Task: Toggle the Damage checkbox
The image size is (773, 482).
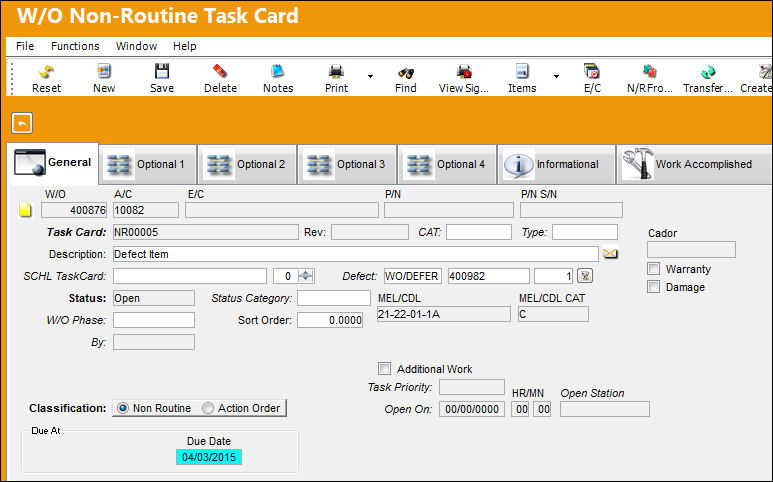Action: tap(653, 287)
